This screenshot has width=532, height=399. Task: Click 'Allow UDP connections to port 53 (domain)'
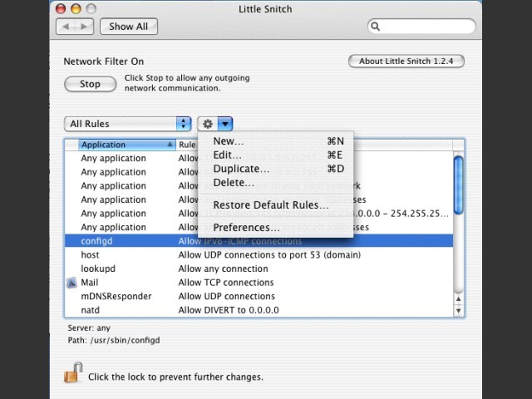pyautogui.click(x=269, y=255)
